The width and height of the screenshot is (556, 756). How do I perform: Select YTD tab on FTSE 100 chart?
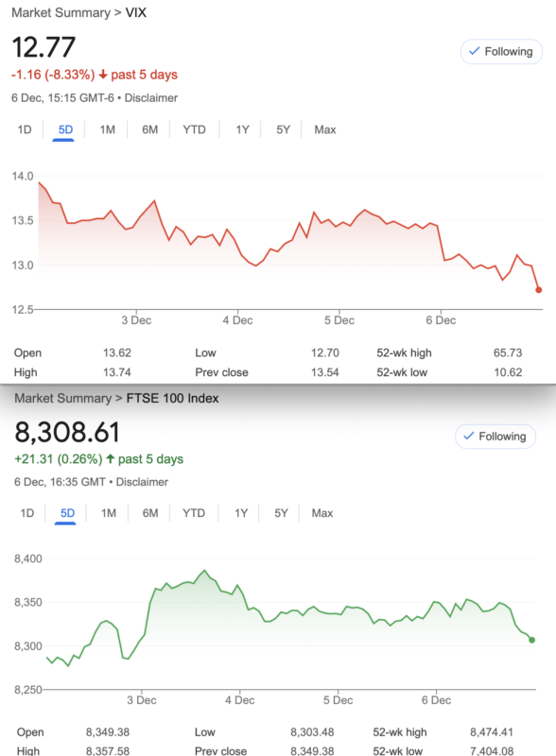[194, 513]
